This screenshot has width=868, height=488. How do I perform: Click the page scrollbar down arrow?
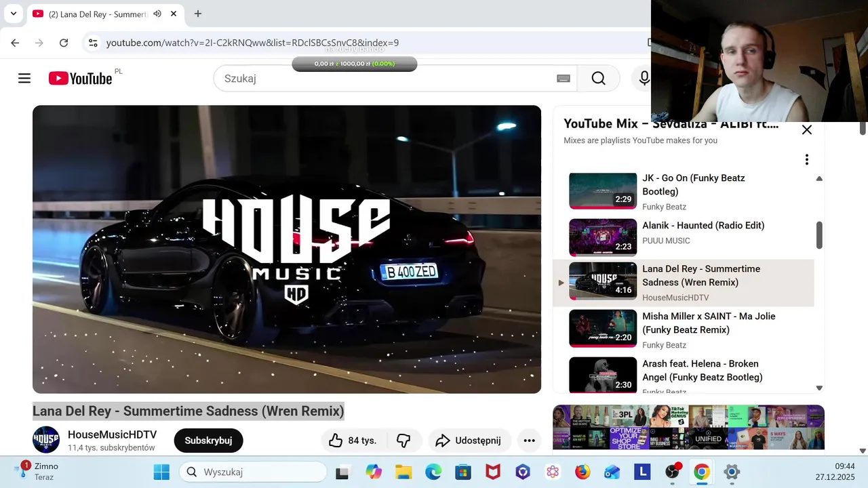point(863,450)
